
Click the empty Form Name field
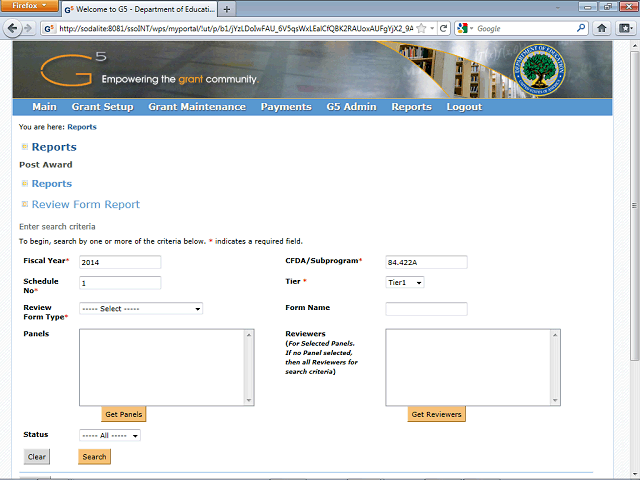(426, 309)
